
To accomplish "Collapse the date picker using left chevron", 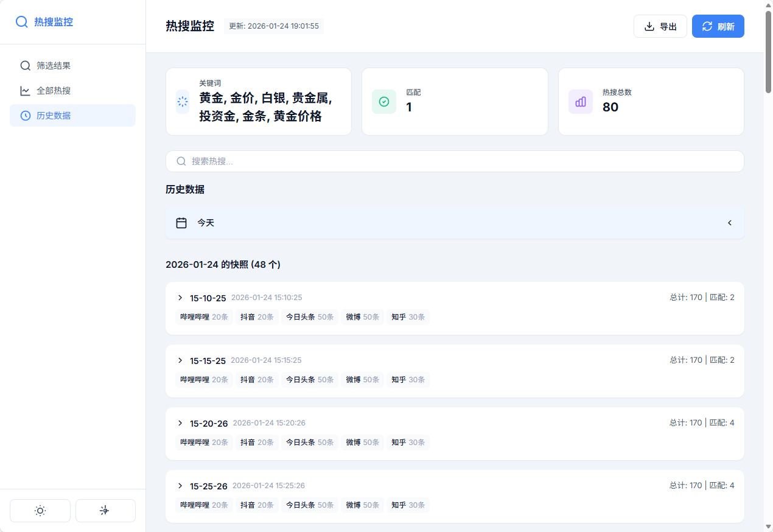I will click(729, 222).
